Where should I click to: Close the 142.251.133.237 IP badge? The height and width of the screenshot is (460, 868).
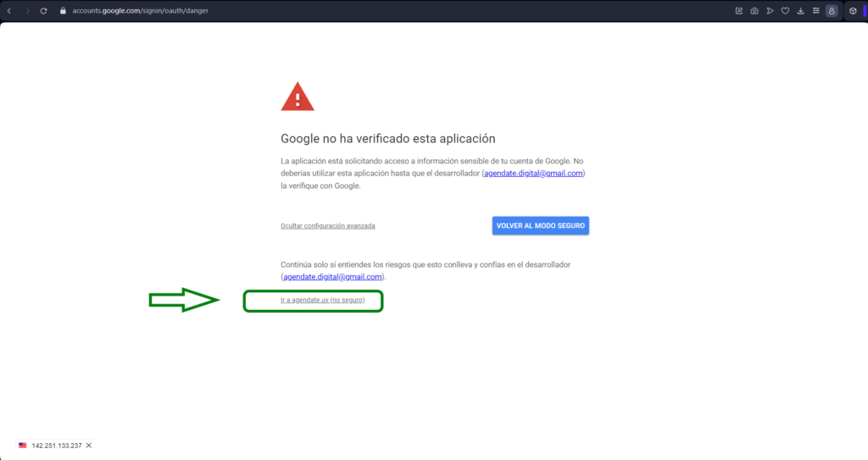click(89, 446)
